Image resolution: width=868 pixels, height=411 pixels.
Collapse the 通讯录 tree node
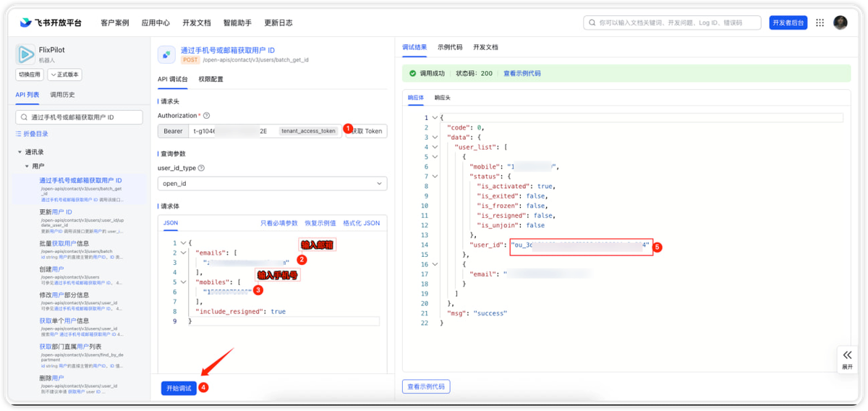point(20,152)
